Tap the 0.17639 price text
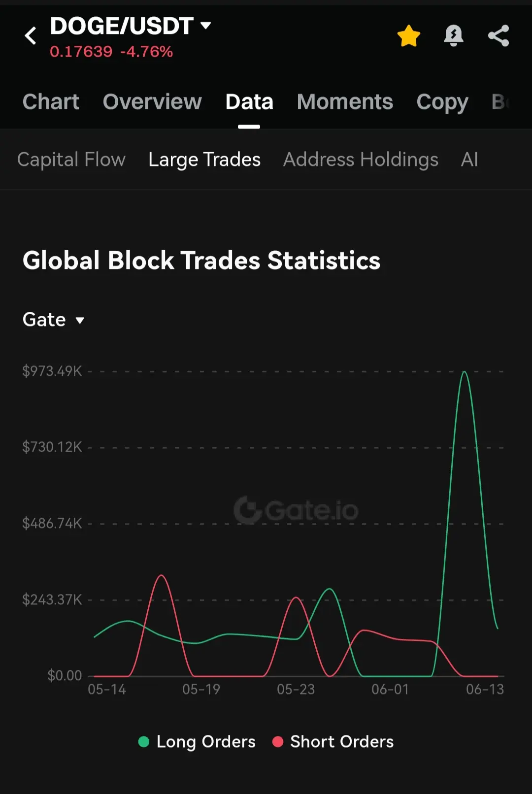 click(x=81, y=52)
